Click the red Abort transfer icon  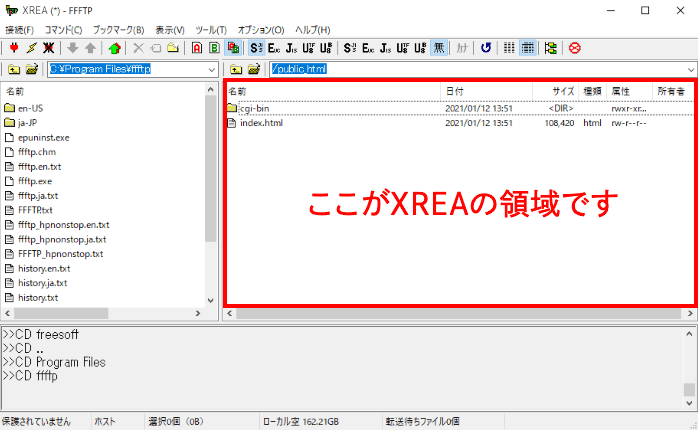click(x=575, y=47)
